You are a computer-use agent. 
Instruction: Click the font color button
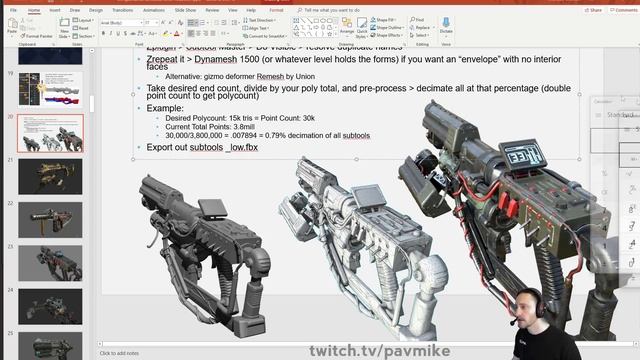177,33
